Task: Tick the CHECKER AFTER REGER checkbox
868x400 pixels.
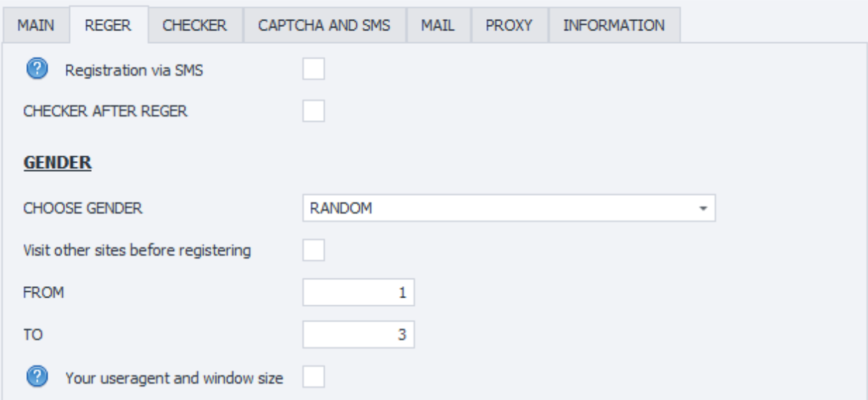Action: coord(313,111)
